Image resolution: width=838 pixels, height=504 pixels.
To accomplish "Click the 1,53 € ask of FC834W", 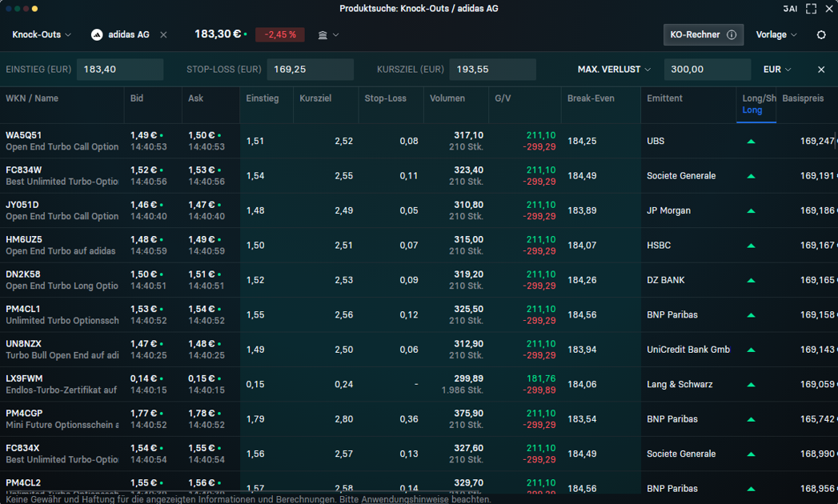I will (x=201, y=170).
